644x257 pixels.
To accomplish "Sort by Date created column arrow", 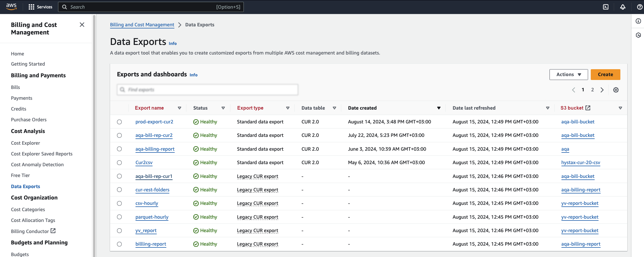I will (439, 108).
